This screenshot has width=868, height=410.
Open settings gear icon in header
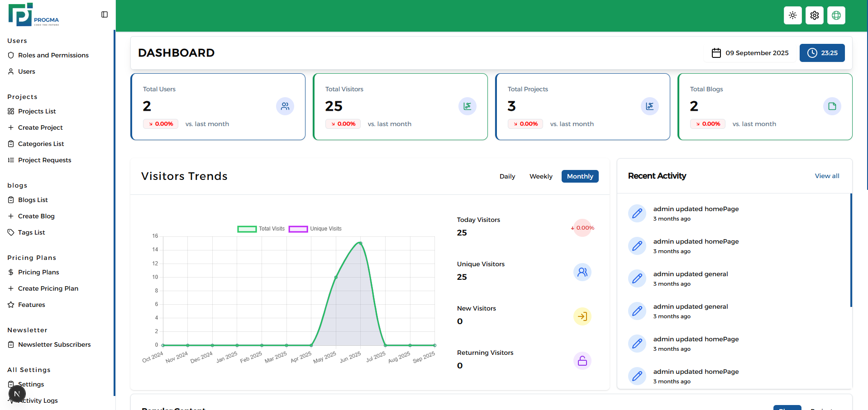pyautogui.click(x=814, y=15)
